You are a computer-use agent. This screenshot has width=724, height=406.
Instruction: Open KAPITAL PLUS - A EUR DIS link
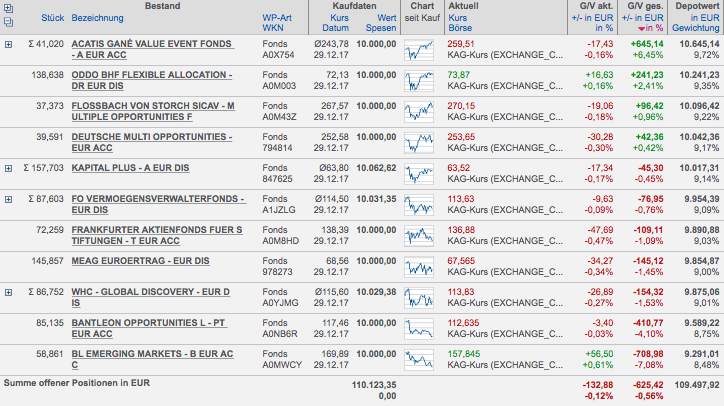(130, 168)
